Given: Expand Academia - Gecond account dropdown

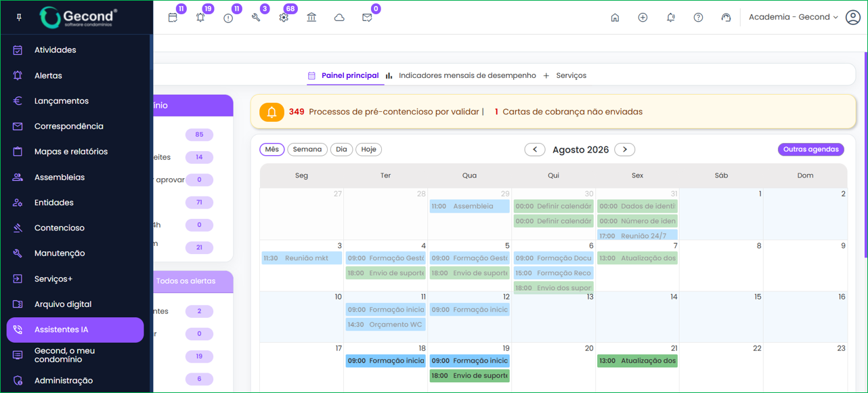Looking at the screenshot, I should coord(793,18).
